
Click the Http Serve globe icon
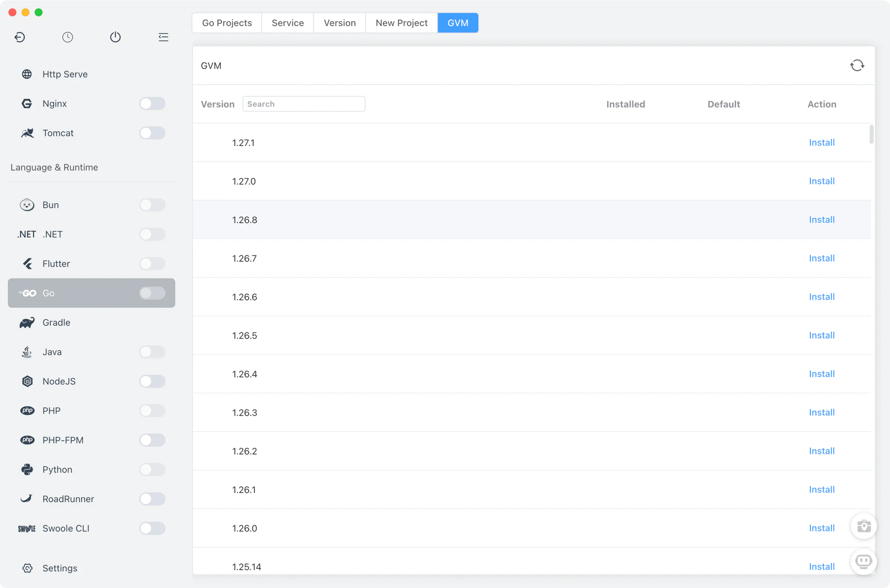pos(27,74)
